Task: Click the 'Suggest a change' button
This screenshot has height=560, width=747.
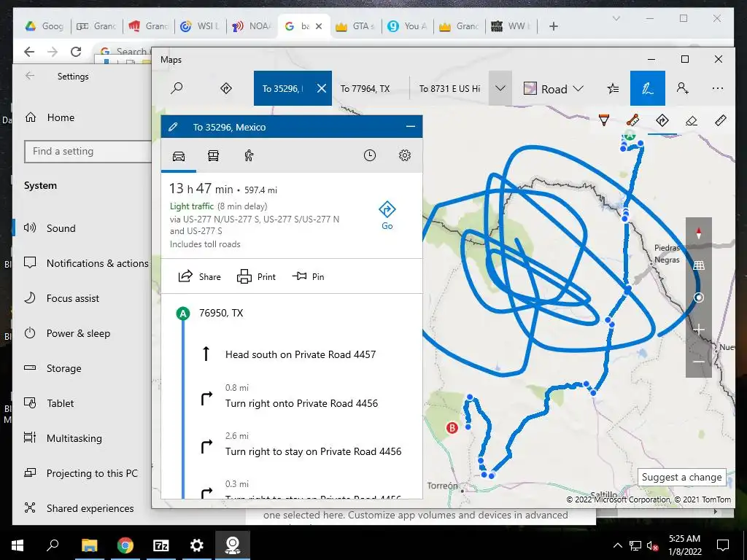Action: click(x=682, y=477)
